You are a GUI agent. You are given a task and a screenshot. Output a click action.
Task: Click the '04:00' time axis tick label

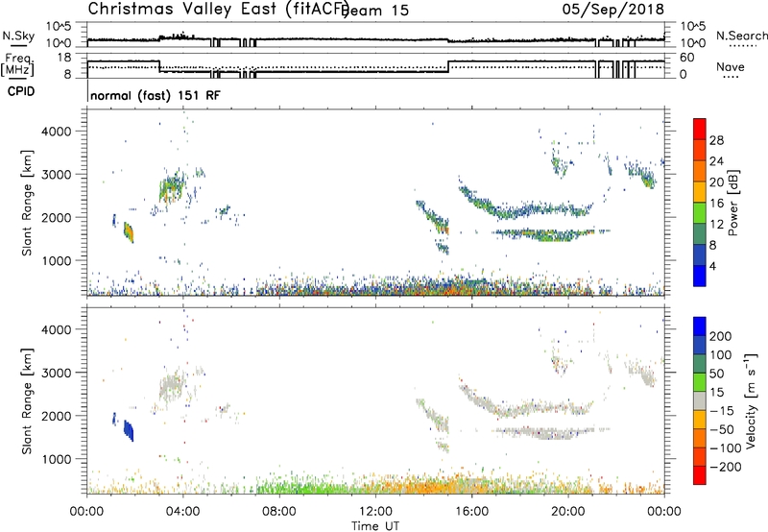(x=182, y=512)
